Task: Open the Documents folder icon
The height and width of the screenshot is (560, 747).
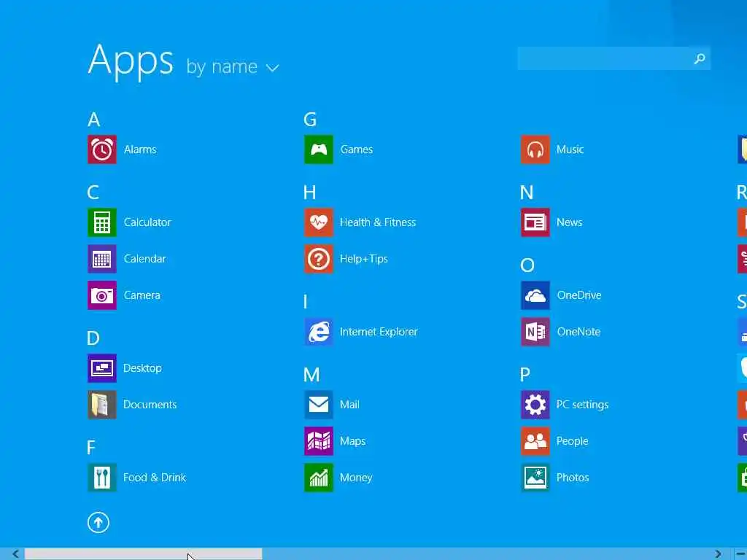Action: tap(102, 405)
